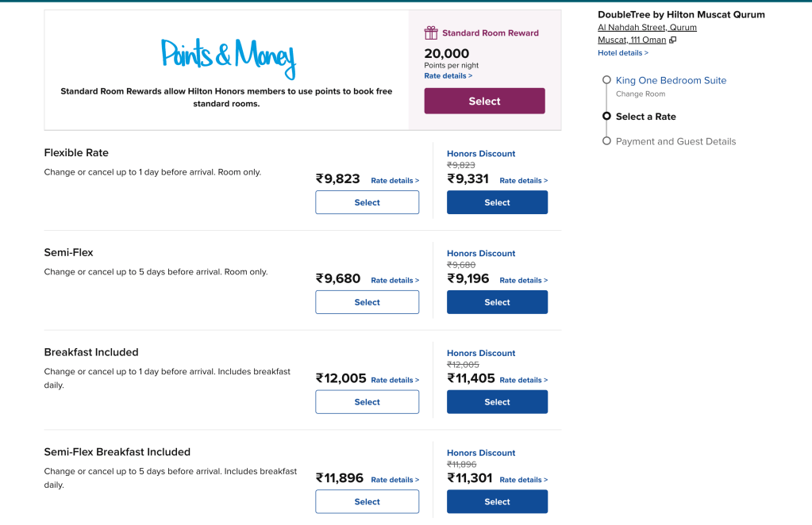This screenshot has height=525, width=812.
Task: Select the Honors Discount Semi-Flex rate ₹9,196
Action: [497, 302]
